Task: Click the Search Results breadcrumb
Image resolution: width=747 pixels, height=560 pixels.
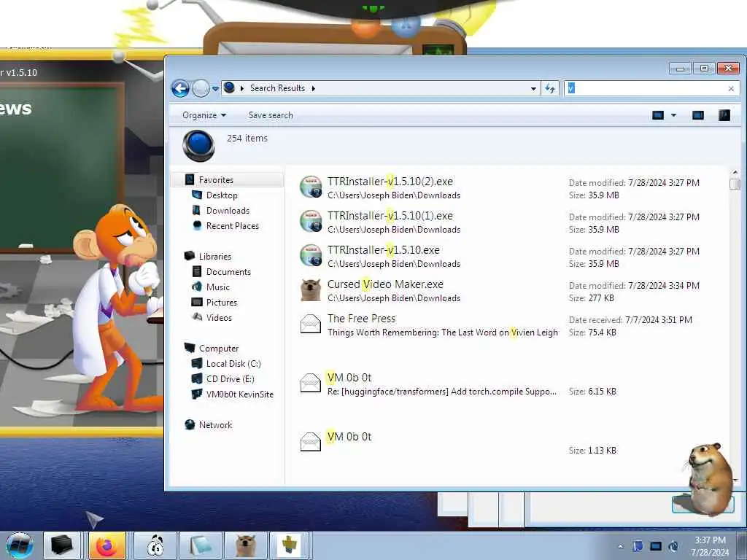Action: click(x=277, y=88)
